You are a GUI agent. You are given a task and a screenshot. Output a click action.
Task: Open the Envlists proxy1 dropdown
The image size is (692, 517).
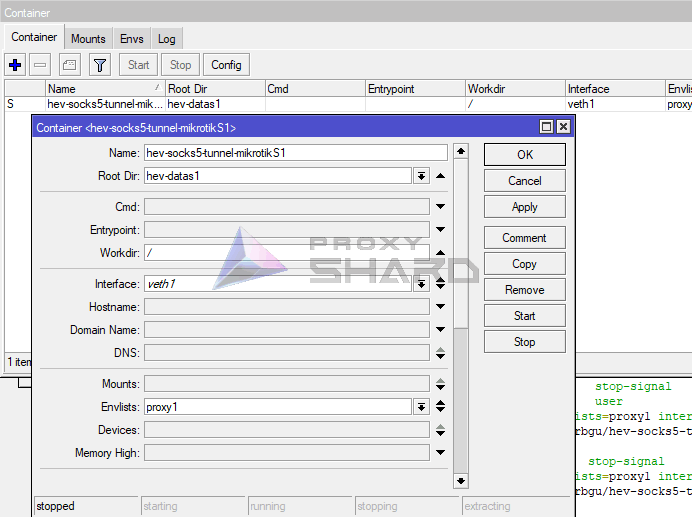coord(422,407)
